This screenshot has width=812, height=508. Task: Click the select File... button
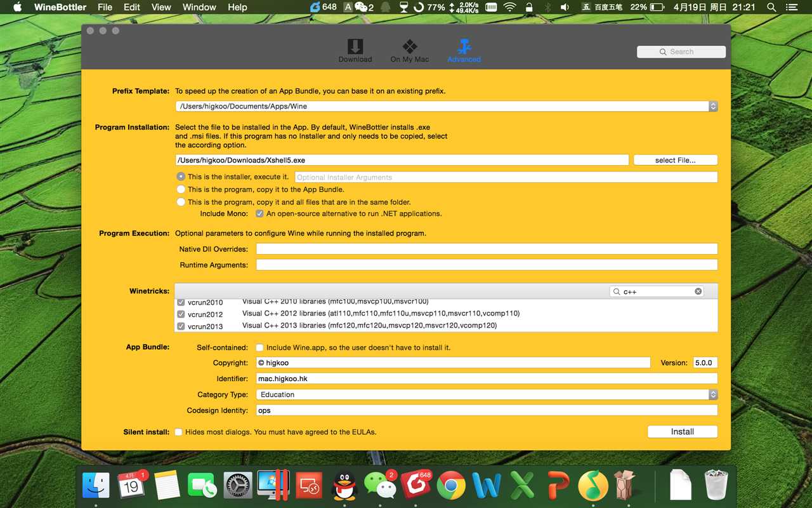pos(675,160)
